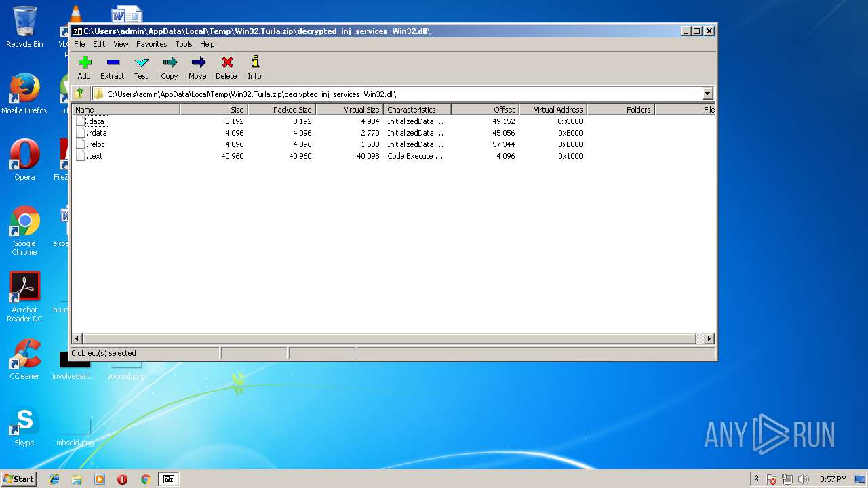Viewport: 868px width, 488px height.
Task: Click the 45 056 offset value
Action: tap(504, 133)
